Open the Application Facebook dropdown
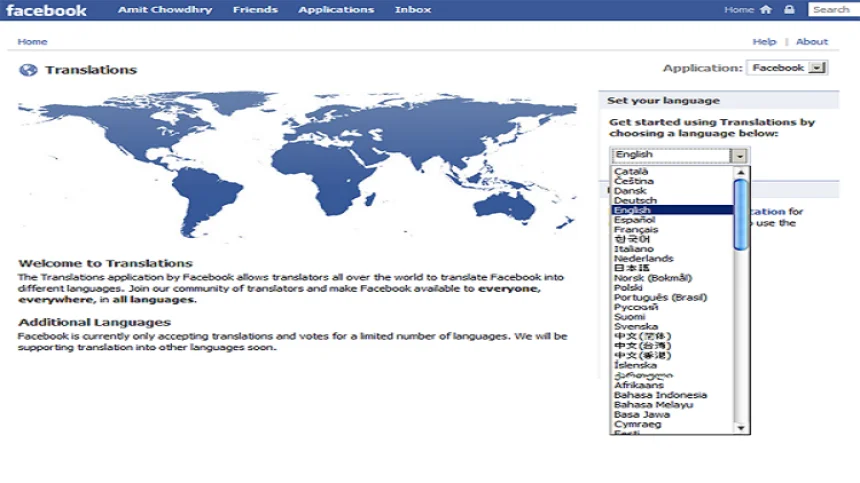Viewport: 860px width, 483px height. click(x=787, y=67)
